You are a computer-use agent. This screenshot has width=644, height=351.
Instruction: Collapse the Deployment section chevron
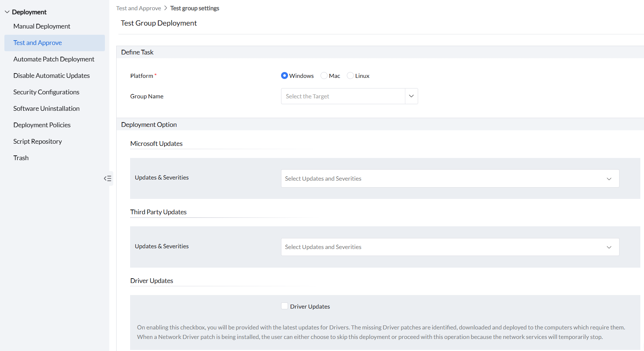pyautogui.click(x=7, y=11)
